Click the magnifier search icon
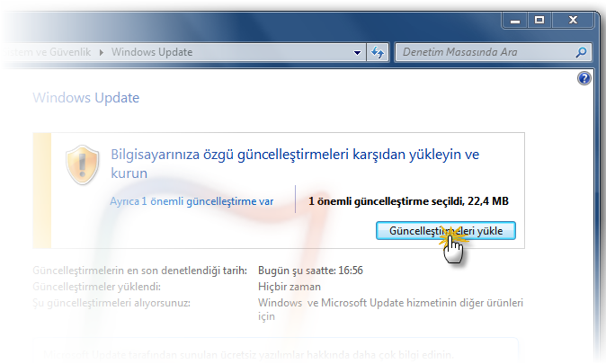This screenshot has height=364, width=606. tap(581, 52)
